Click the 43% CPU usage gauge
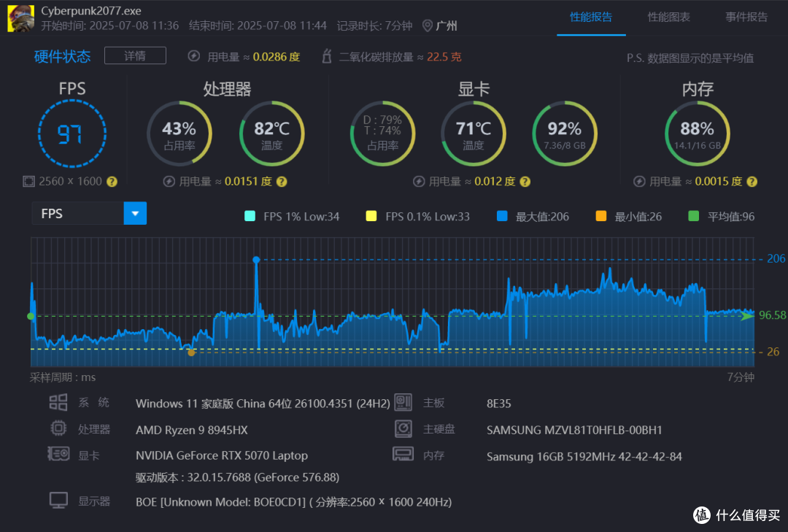This screenshot has height=532, width=788. (x=179, y=134)
